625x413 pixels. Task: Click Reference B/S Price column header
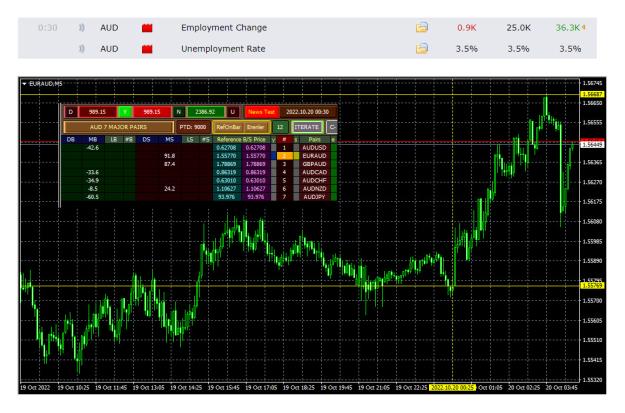(x=241, y=140)
